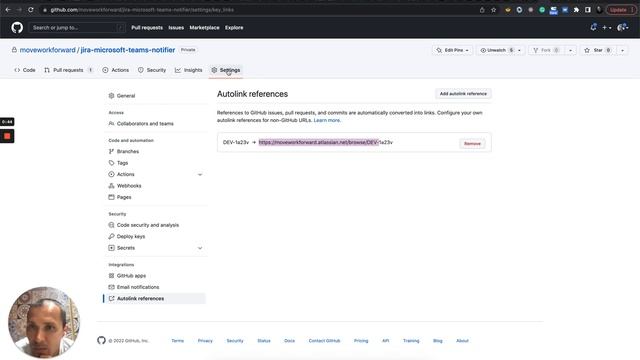Reload the page with browser refresh icon
This screenshot has width=640, height=360.
point(31,9)
